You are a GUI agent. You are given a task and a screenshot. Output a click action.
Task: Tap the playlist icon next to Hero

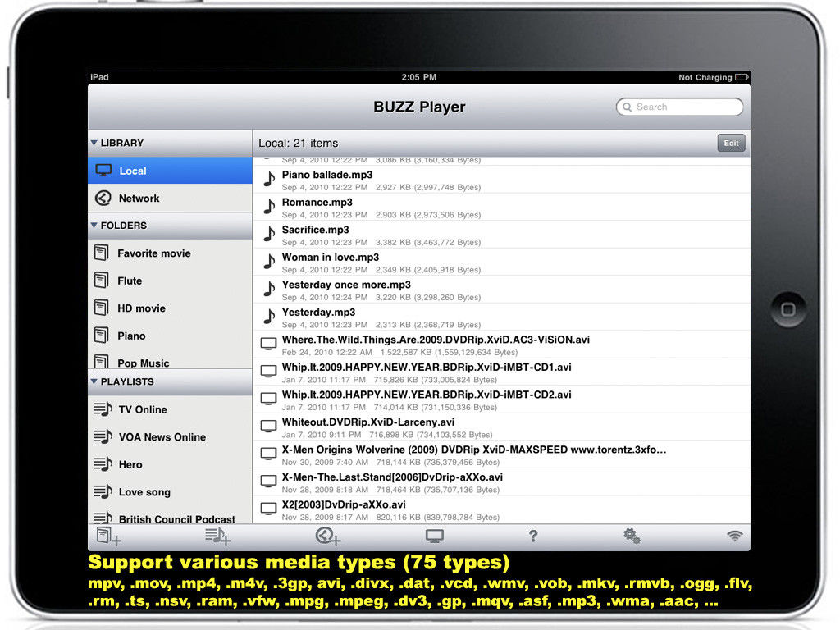(103, 463)
